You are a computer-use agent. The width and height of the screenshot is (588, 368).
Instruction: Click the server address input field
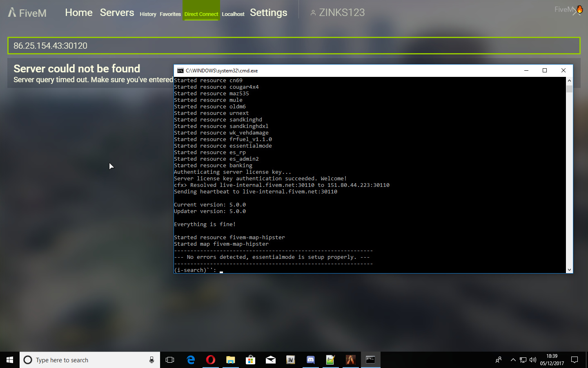(x=294, y=45)
